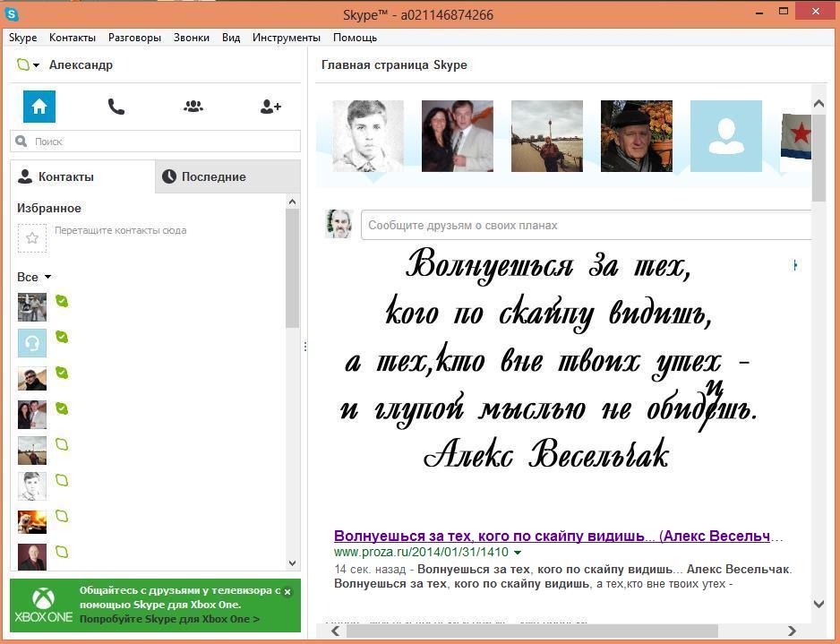The image size is (840, 644).
Task: Click the create group icon
Action: [x=193, y=107]
